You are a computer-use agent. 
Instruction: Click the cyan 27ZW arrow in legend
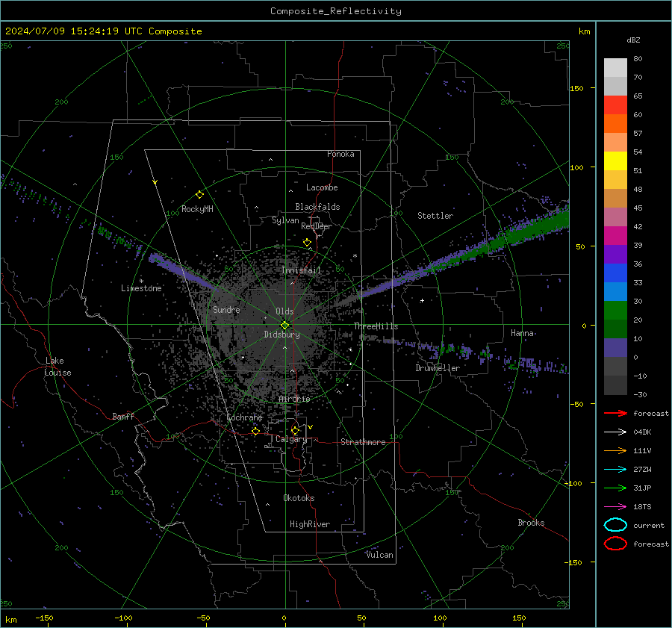[615, 470]
